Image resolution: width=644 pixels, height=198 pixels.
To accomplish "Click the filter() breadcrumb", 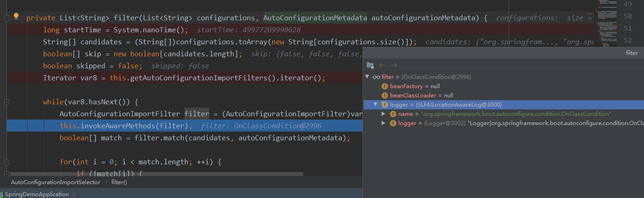I will pyautogui.click(x=119, y=182).
